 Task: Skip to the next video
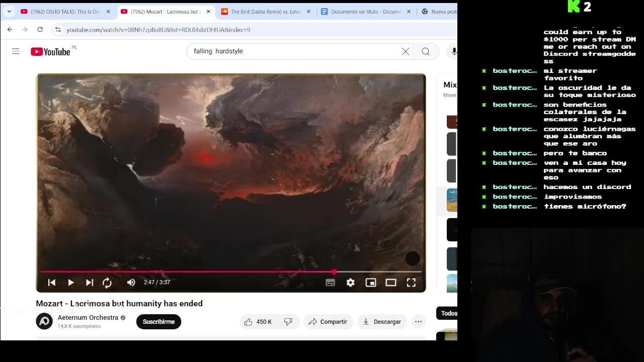click(89, 283)
